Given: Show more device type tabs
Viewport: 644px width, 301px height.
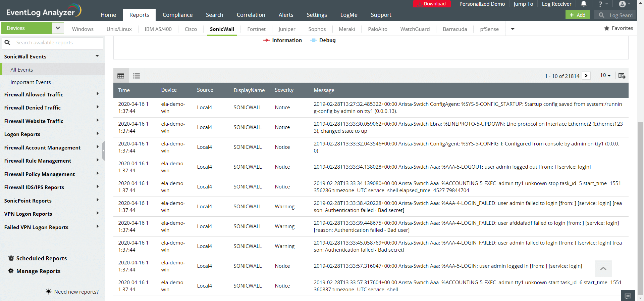Looking at the screenshot, I should pyautogui.click(x=513, y=29).
